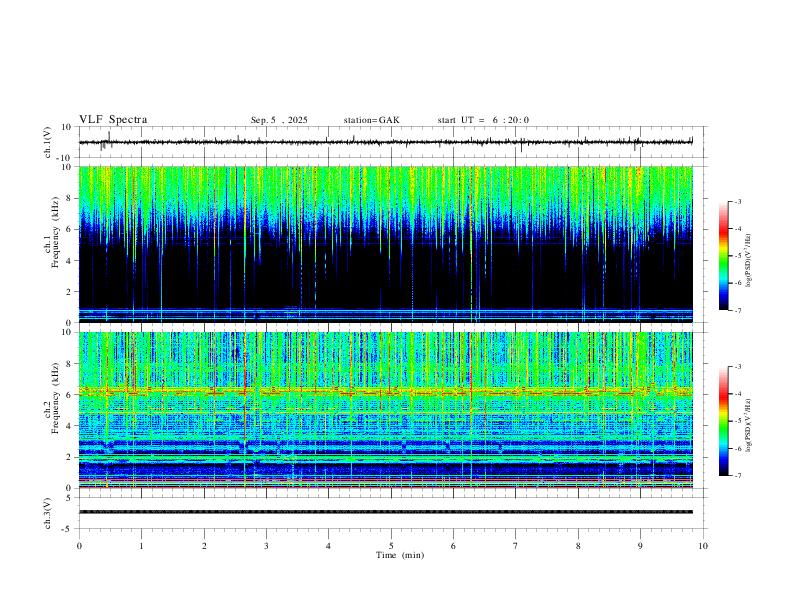
Task: Click the "ch.1(V)" waveform axis label
Action: [48, 142]
